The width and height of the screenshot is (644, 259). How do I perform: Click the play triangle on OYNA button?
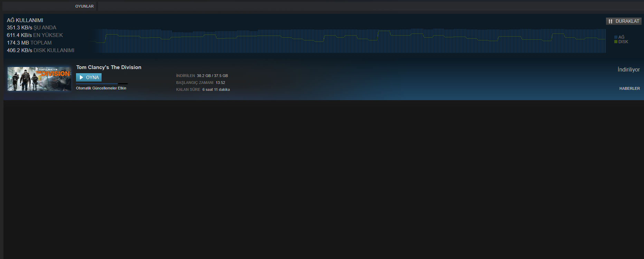pos(82,77)
